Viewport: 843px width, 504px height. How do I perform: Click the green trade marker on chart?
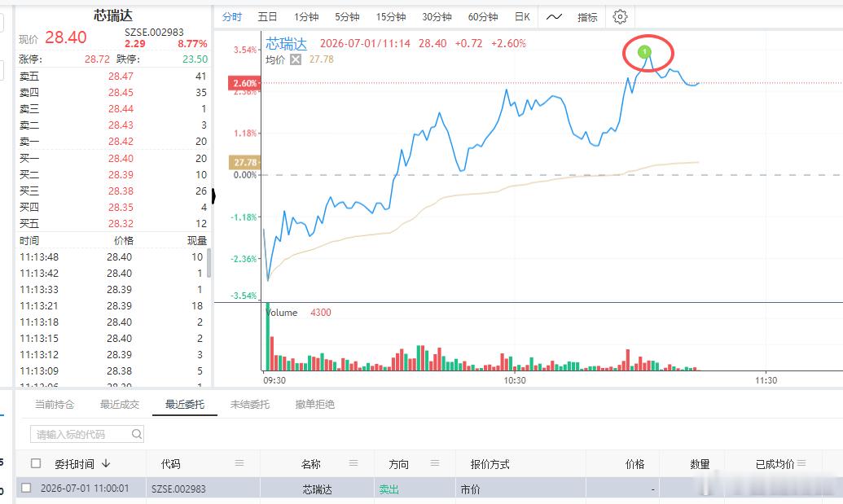(x=644, y=51)
